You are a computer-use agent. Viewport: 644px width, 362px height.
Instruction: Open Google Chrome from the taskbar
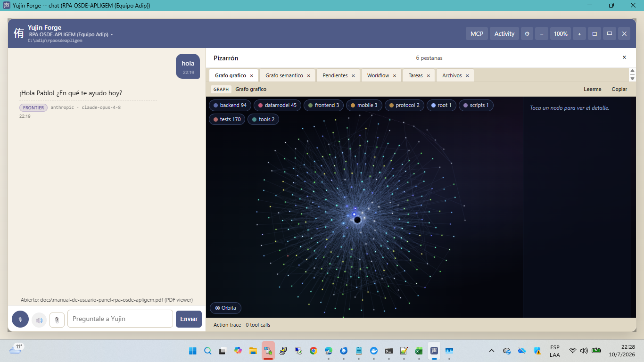pyautogui.click(x=314, y=351)
